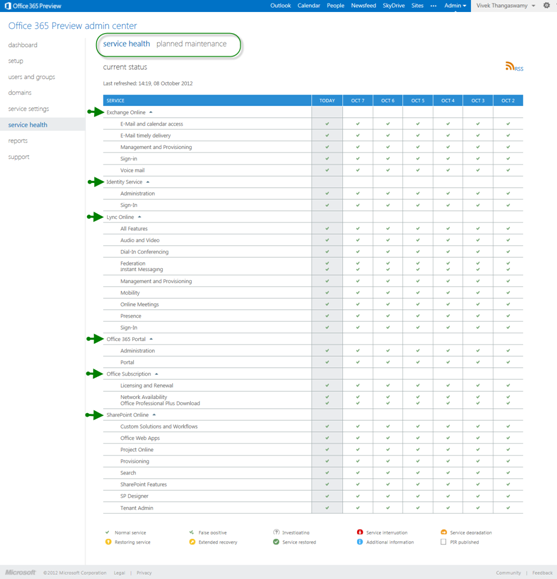Open SkyDrive from the top navigation
557x579 pixels.
click(394, 6)
